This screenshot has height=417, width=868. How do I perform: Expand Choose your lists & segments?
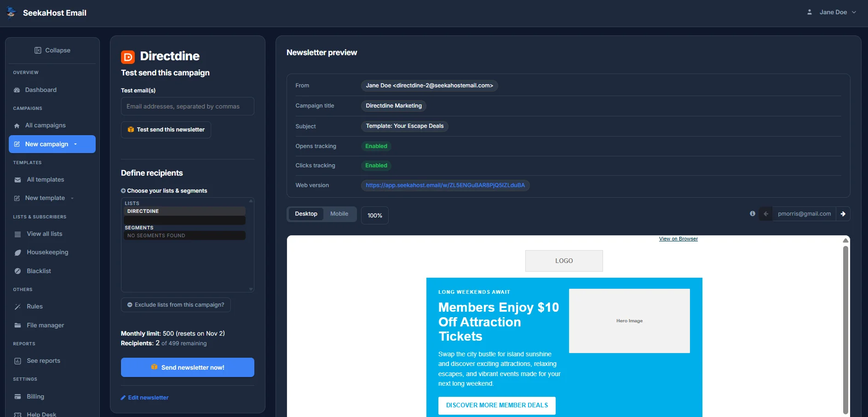(164, 191)
